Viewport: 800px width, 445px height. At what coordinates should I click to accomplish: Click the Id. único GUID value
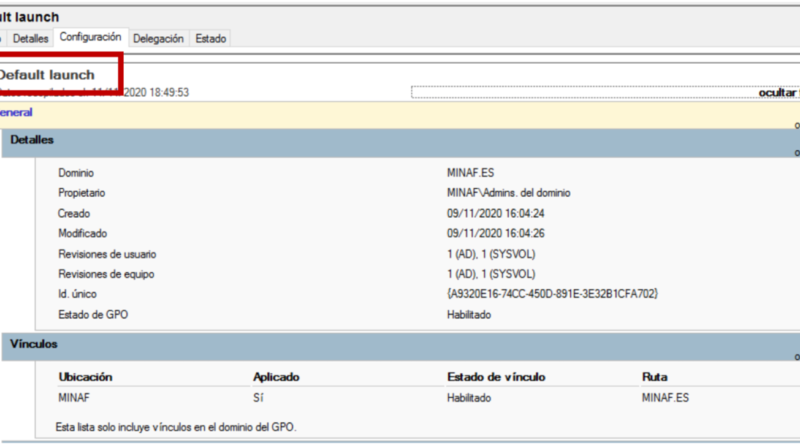point(552,294)
